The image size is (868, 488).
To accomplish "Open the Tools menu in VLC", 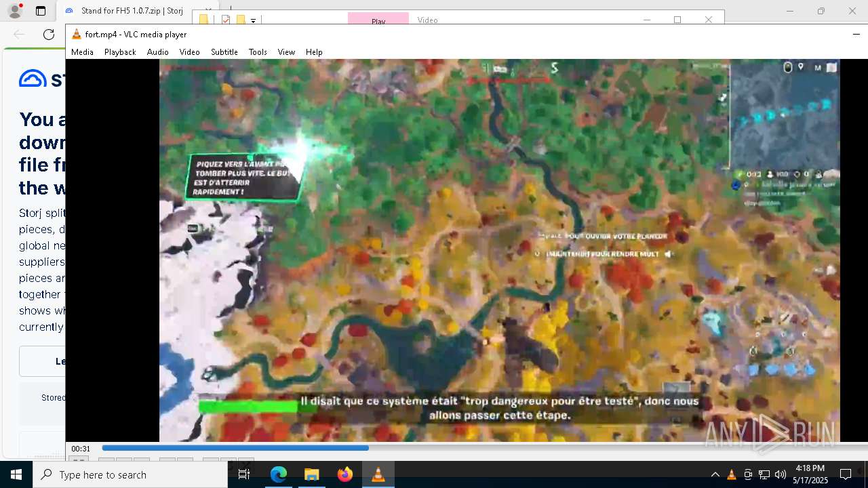I will click(x=258, y=52).
